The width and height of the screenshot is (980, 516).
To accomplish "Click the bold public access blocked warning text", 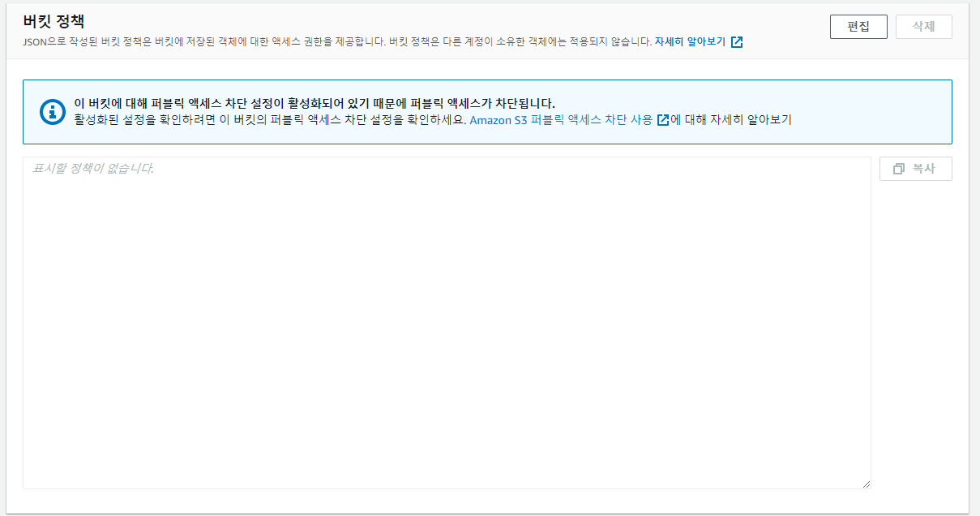I will [315, 104].
